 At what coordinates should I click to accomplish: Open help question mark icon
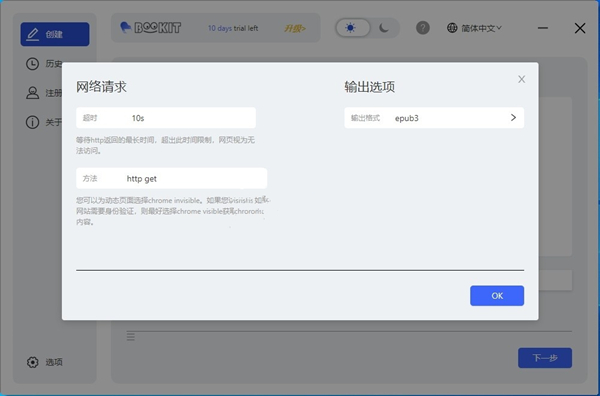click(x=422, y=28)
